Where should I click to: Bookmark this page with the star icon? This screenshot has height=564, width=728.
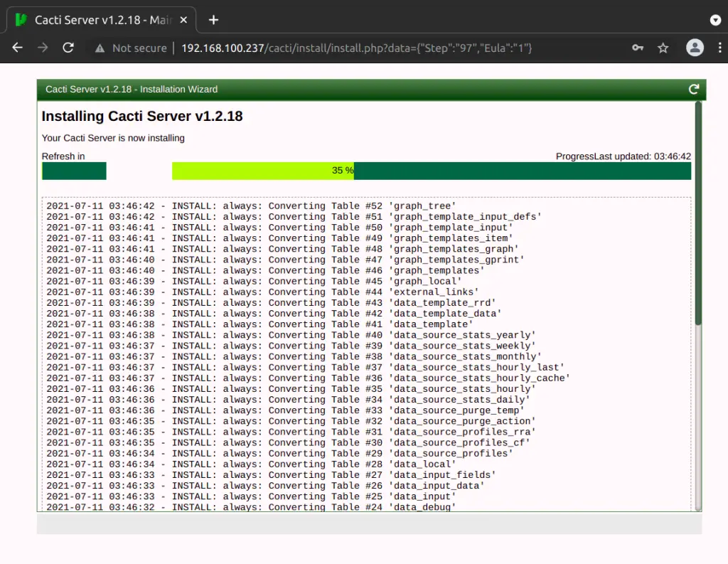663,48
